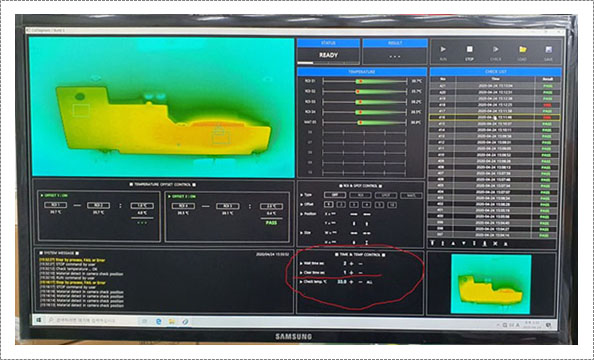The height and width of the screenshot is (360, 594).
Task: Click the down triangle below the check list
Action: (x=463, y=244)
